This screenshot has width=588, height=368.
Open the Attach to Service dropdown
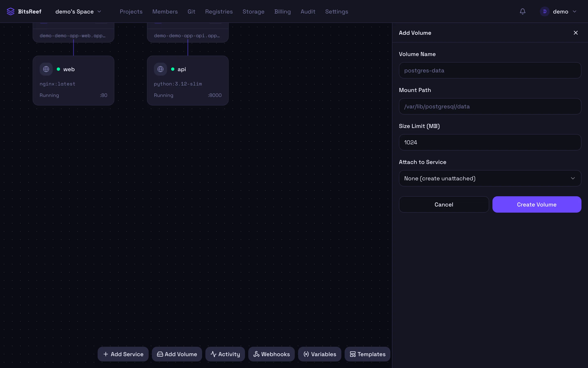click(490, 178)
